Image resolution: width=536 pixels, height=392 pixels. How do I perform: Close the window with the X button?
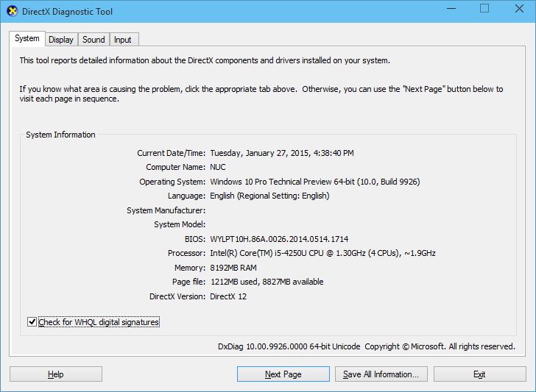pyautogui.click(x=518, y=10)
